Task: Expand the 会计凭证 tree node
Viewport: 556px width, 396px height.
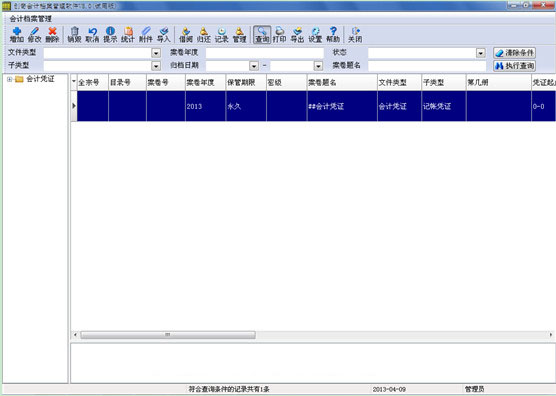Action: (10, 79)
